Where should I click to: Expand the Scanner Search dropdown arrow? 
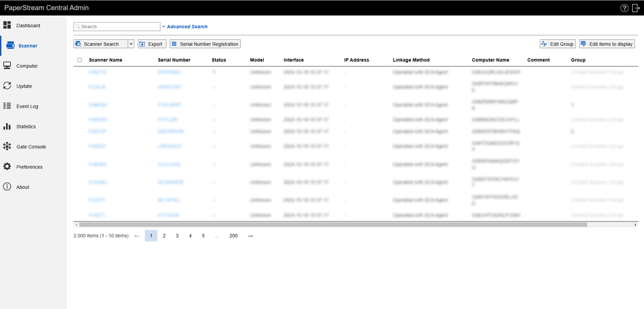[131, 44]
